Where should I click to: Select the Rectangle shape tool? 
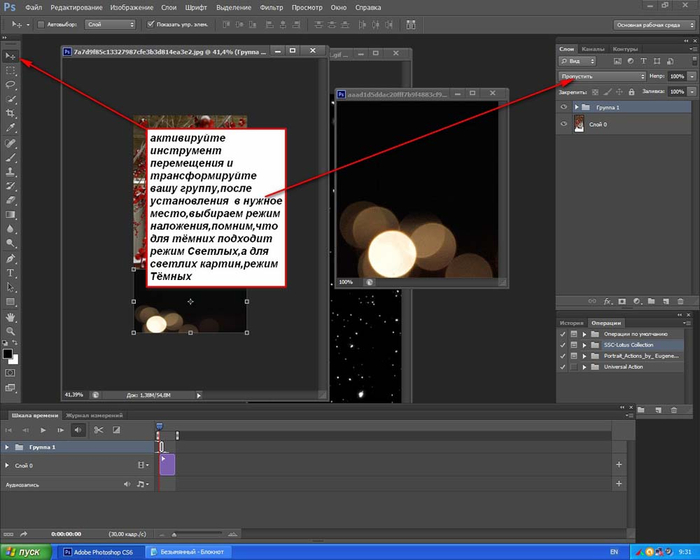[10, 302]
